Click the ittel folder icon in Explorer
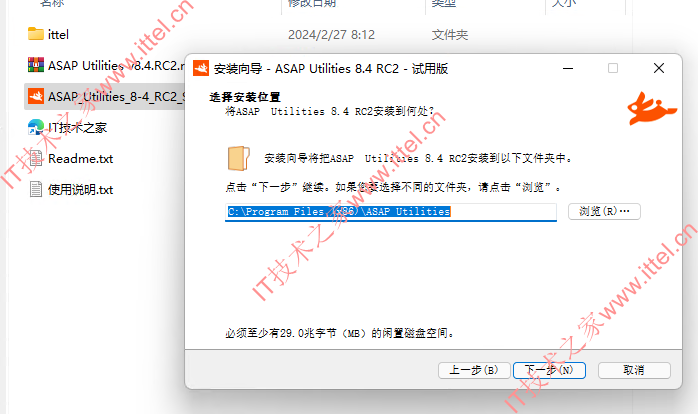698x414 pixels. pos(36,34)
